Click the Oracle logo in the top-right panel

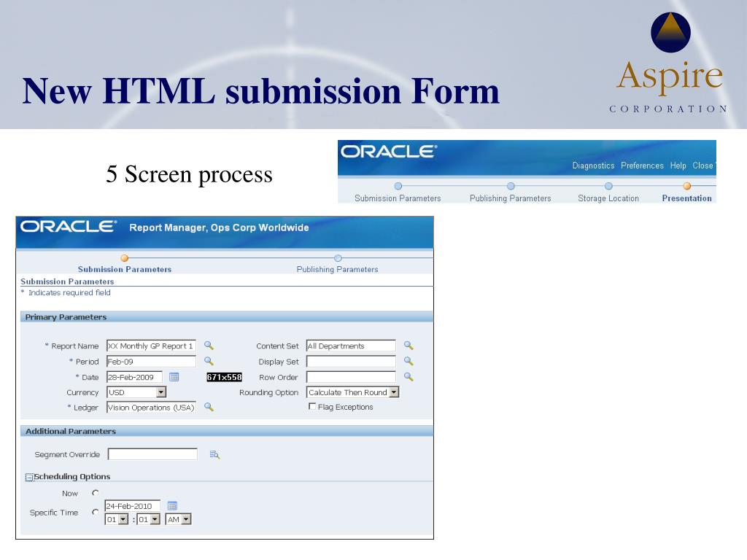click(388, 152)
